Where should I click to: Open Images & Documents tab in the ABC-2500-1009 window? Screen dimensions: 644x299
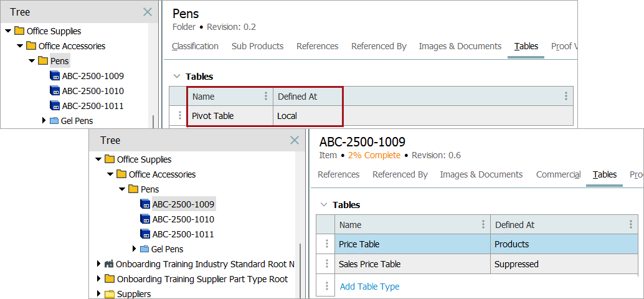[481, 174]
